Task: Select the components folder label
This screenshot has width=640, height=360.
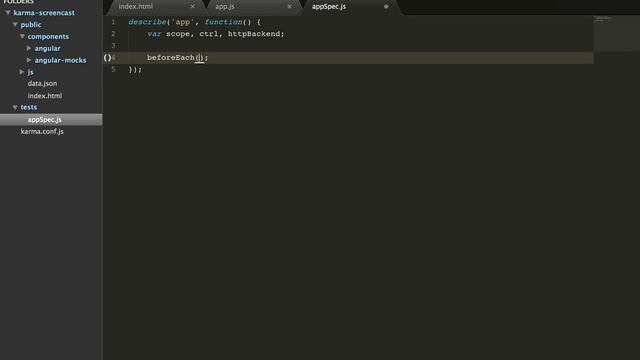Action: point(48,36)
